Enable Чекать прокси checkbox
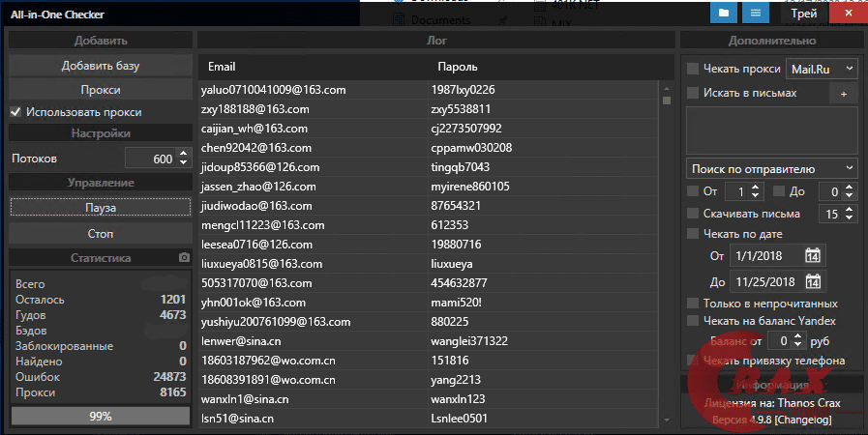The image size is (868, 435). pos(693,69)
